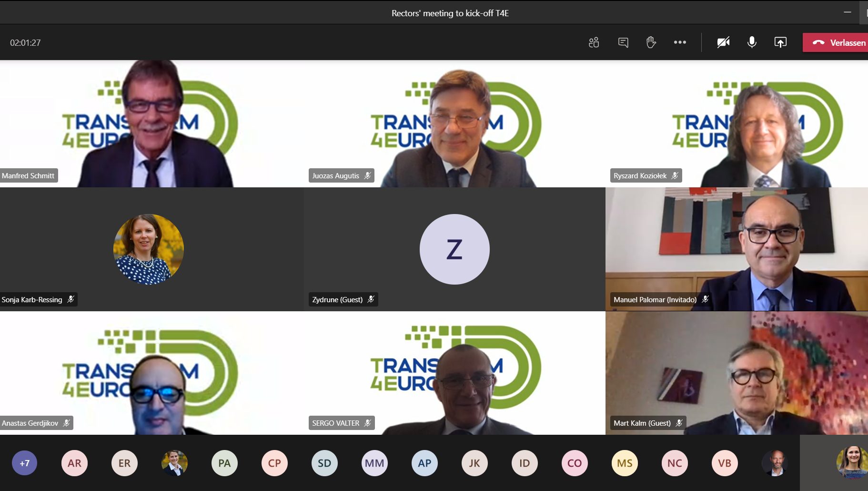
Task: Click the Zydrune (Guest) name label
Action: tap(343, 299)
